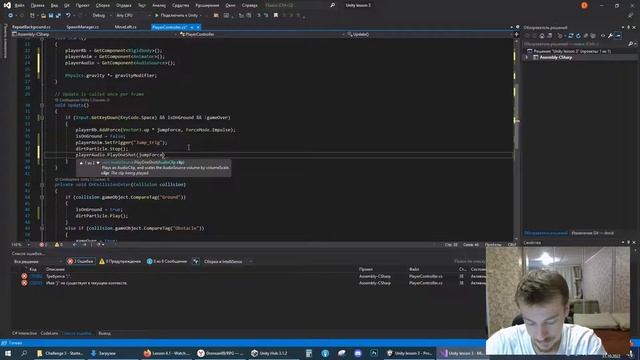Switch to the MoveLeft.cs tab
The height and width of the screenshot is (360, 640).
tap(125, 27)
